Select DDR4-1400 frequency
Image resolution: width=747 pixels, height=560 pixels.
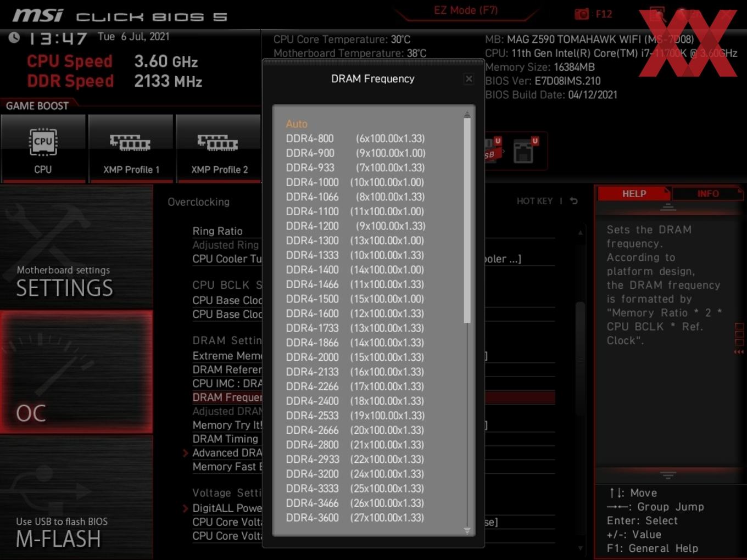(x=355, y=270)
